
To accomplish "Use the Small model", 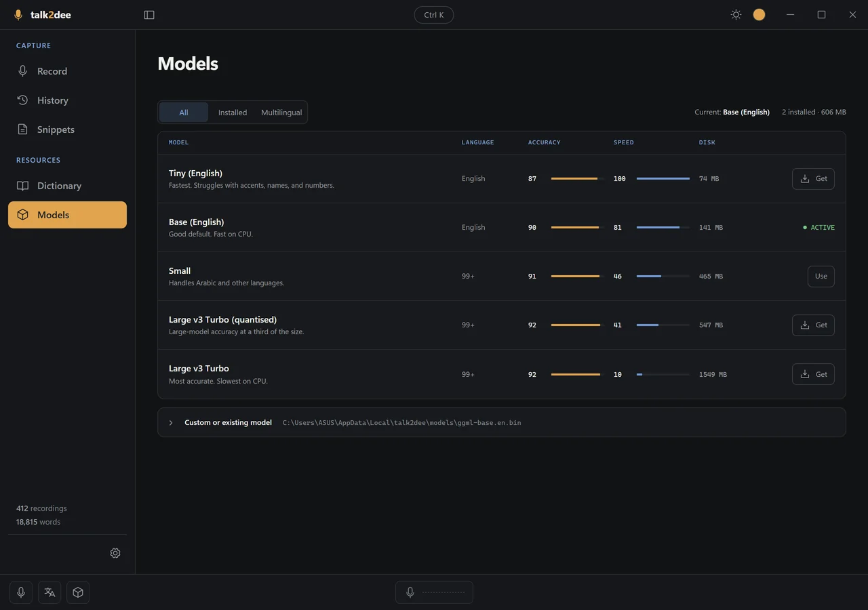I will coord(821,277).
